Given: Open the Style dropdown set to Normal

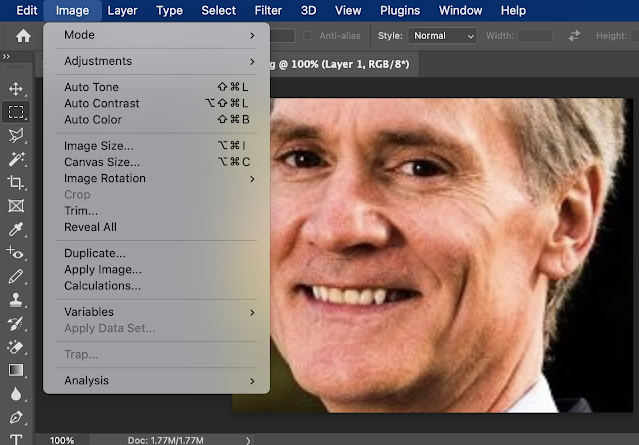Looking at the screenshot, I should point(442,36).
